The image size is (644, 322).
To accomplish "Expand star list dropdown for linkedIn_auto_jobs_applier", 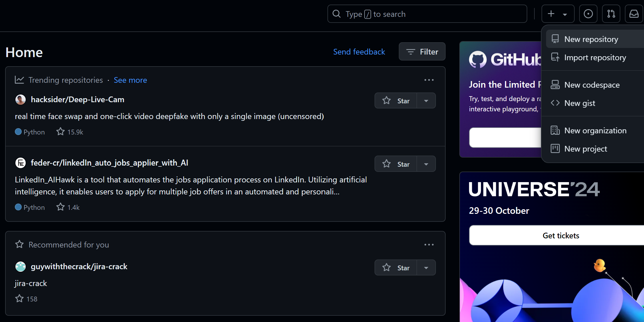I will point(426,164).
